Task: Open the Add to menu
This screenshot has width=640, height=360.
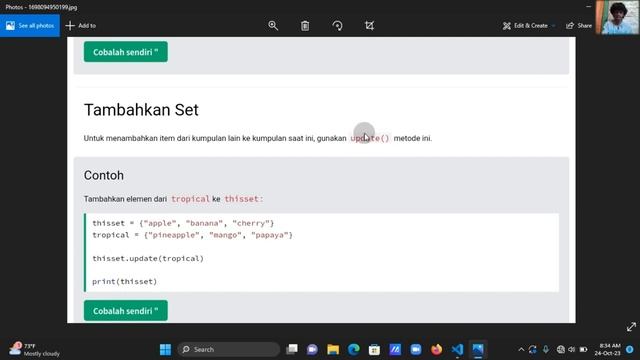Action: [80, 26]
